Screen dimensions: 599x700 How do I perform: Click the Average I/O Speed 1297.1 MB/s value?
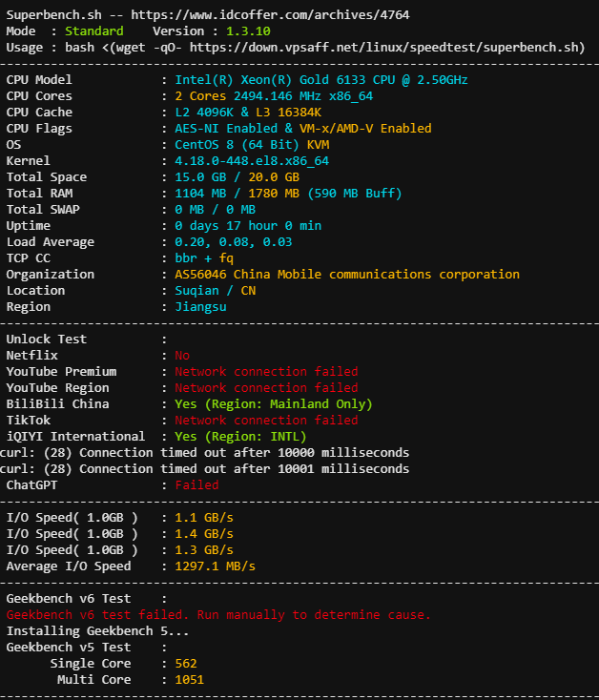tap(215, 566)
